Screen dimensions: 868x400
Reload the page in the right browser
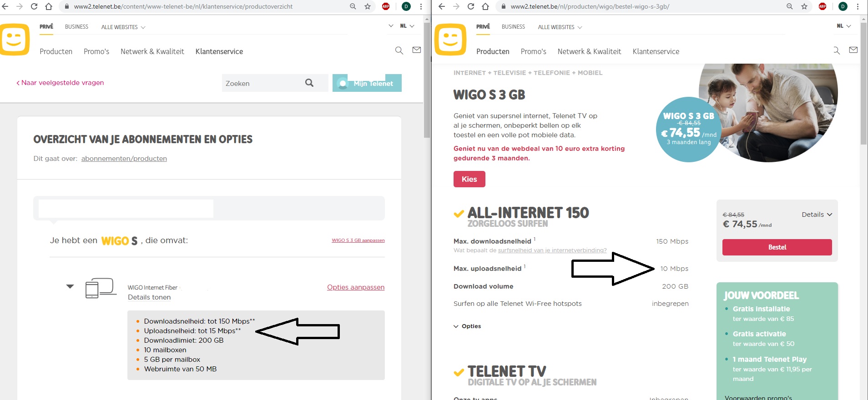470,6
